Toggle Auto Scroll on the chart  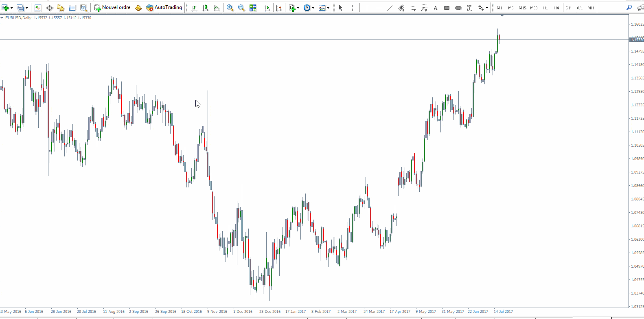pos(267,8)
